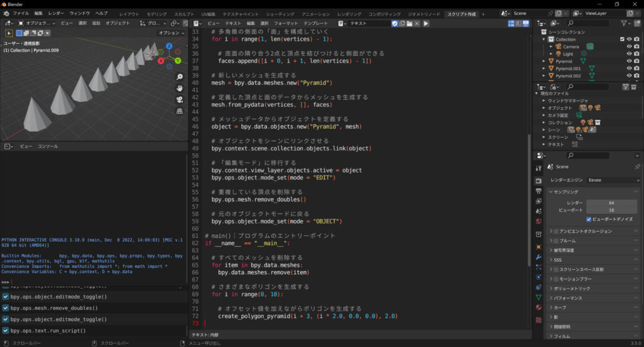This screenshot has height=347, width=644.
Task: Click the blue Z axis on navigation gizmo
Action: coord(169,46)
